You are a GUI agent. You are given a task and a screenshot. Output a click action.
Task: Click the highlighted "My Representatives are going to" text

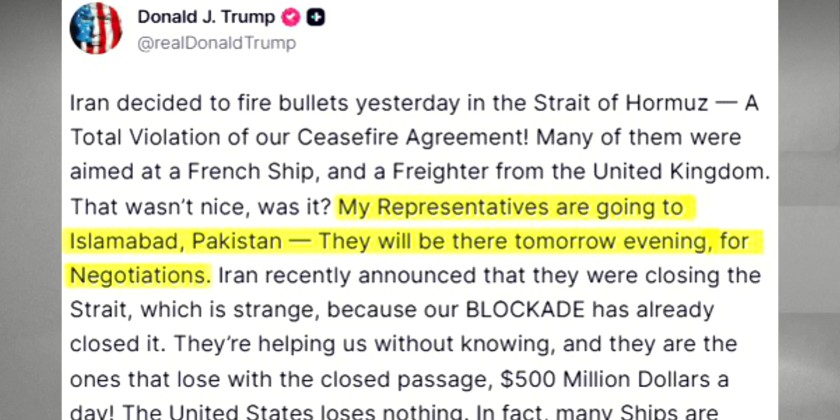[511, 207]
